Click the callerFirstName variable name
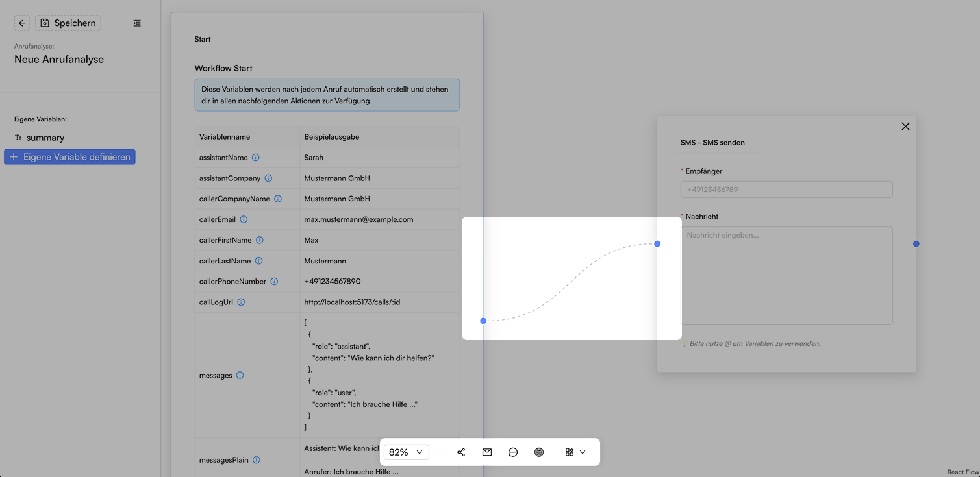This screenshot has width=980, height=477. pos(225,240)
